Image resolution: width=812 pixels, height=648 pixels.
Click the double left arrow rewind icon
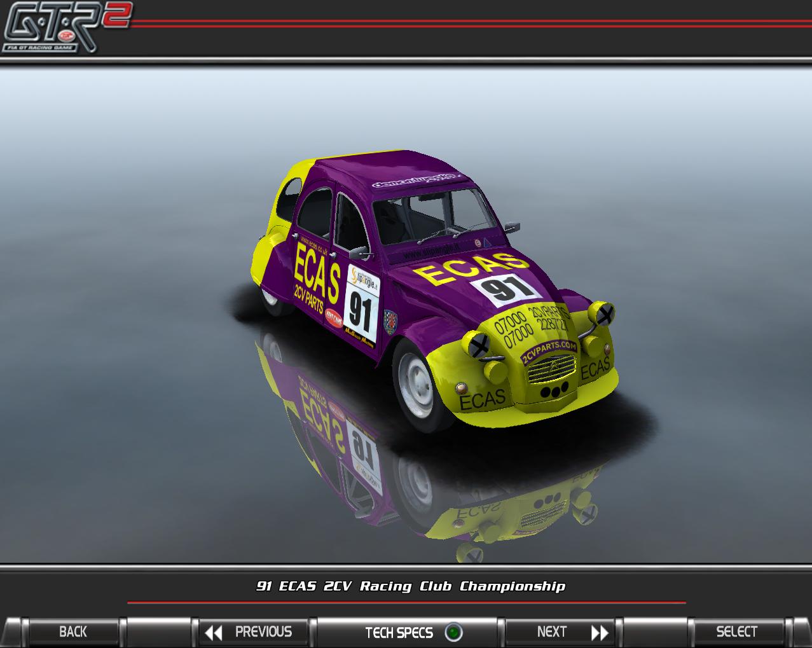(x=214, y=633)
